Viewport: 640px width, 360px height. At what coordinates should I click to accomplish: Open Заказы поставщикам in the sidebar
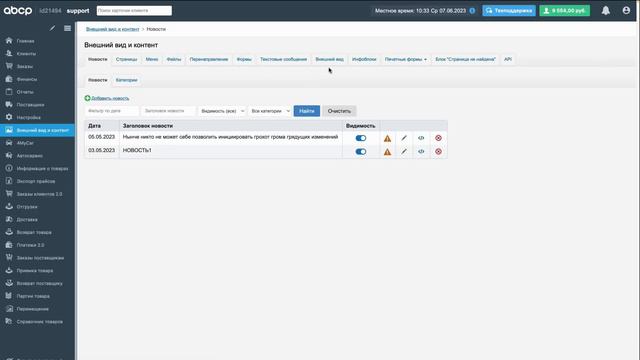tap(40, 258)
